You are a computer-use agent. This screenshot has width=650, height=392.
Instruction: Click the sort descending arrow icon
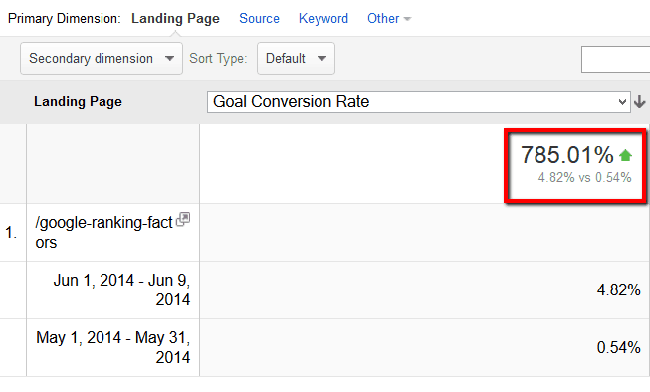640,102
